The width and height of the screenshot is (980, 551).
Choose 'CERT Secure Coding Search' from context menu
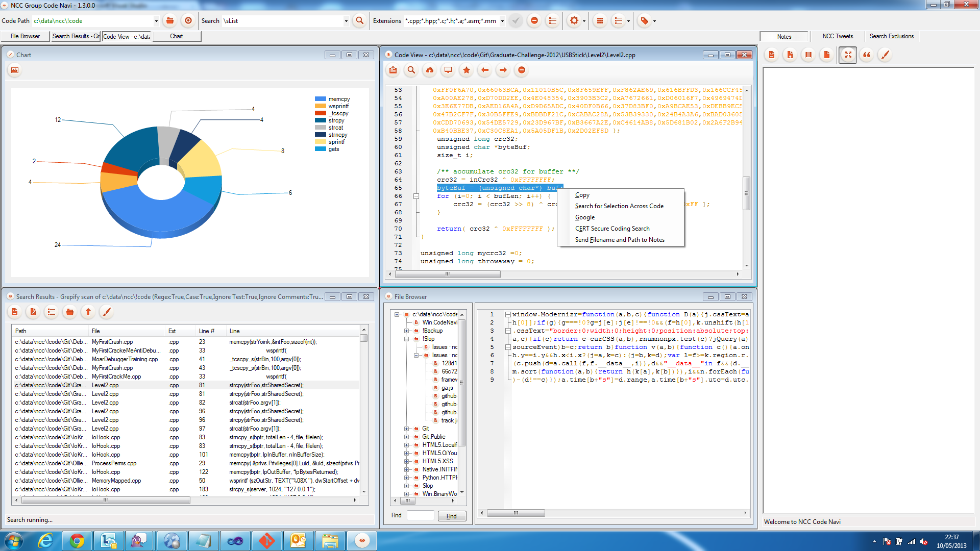coord(612,229)
